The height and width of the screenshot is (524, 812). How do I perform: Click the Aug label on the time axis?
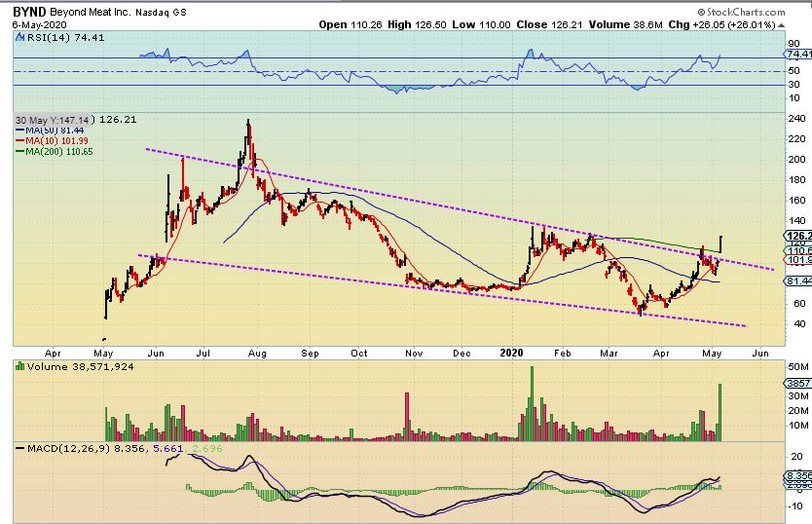click(x=257, y=353)
